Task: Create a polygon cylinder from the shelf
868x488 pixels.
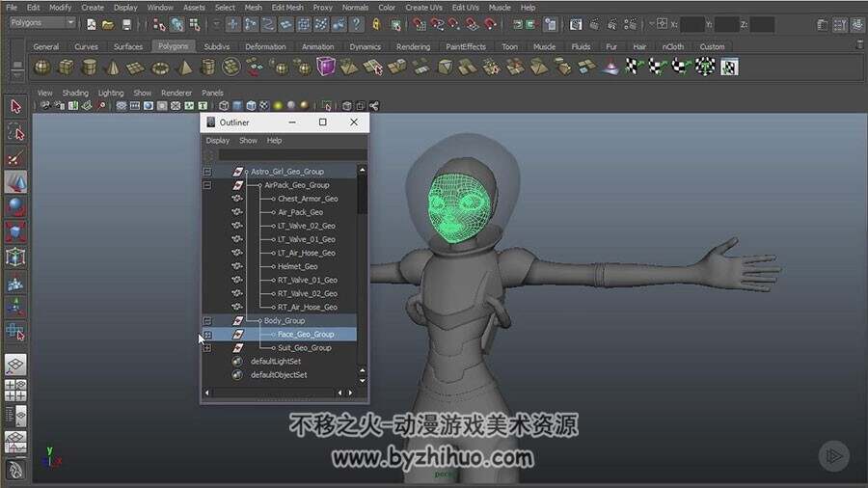Action: coord(89,68)
